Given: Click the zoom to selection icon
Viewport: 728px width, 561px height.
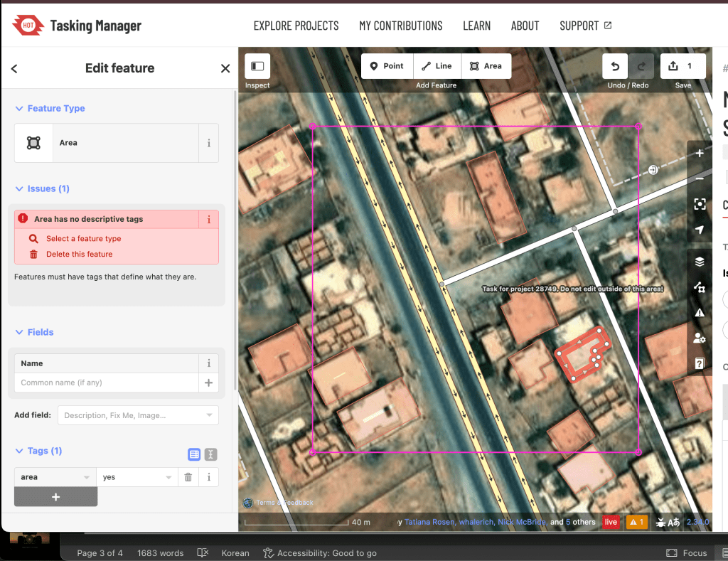Looking at the screenshot, I should coord(700,204).
